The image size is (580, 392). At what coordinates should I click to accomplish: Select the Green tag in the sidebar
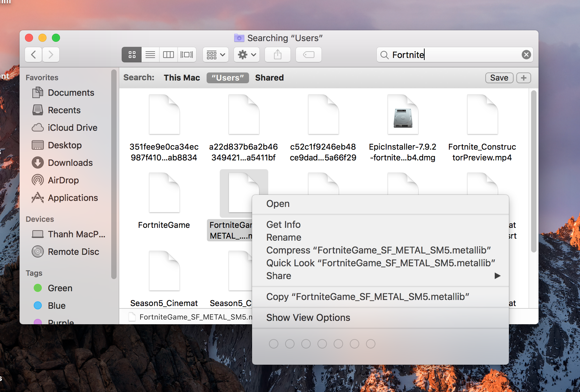point(53,288)
